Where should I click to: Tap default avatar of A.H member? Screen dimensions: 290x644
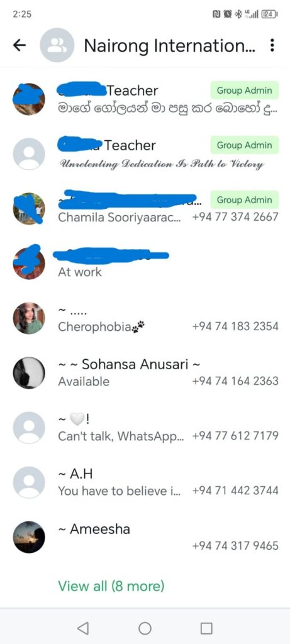coord(29,482)
